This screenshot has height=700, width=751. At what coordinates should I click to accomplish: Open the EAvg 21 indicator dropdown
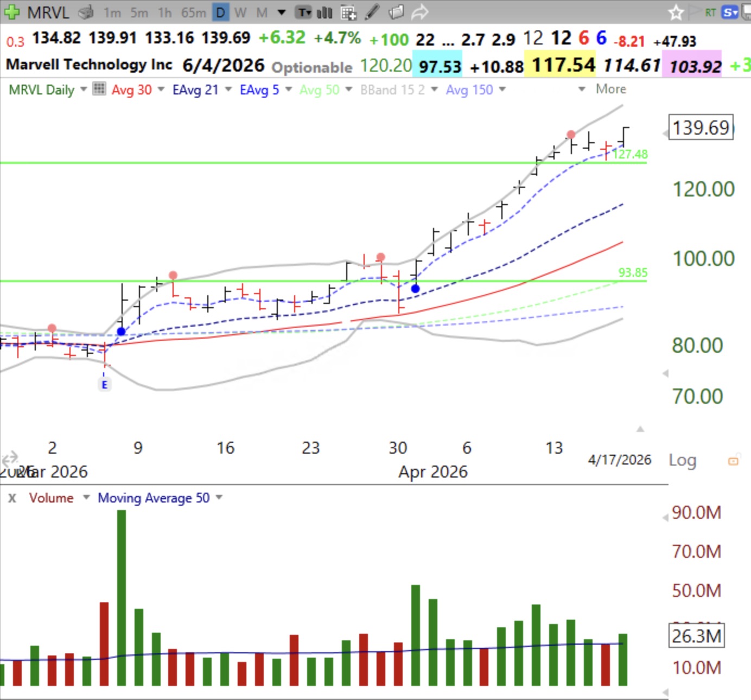pyautogui.click(x=228, y=89)
